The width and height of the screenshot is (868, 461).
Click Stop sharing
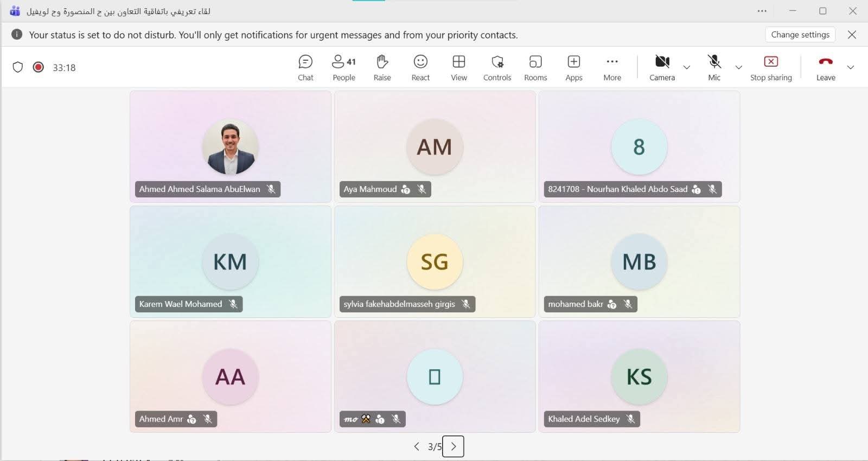[x=771, y=68]
